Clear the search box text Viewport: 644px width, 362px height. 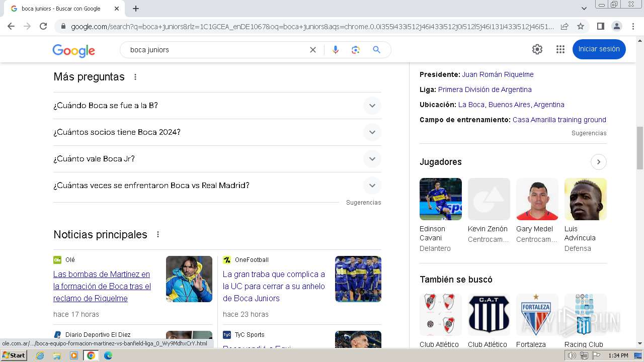tap(313, 50)
